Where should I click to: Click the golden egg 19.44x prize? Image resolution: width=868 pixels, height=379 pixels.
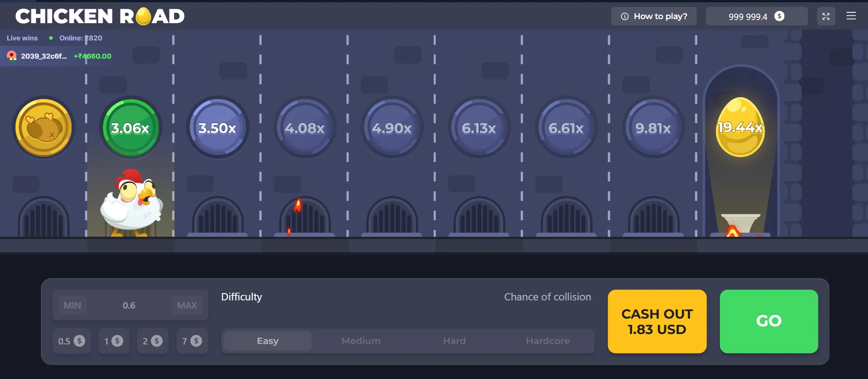pyautogui.click(x=740, y=127)
